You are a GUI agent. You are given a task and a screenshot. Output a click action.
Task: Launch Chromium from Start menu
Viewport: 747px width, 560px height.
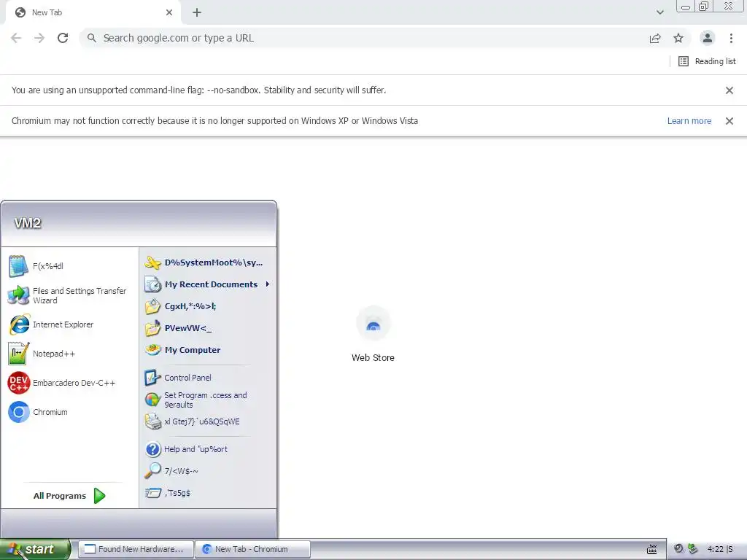point(69,412)
